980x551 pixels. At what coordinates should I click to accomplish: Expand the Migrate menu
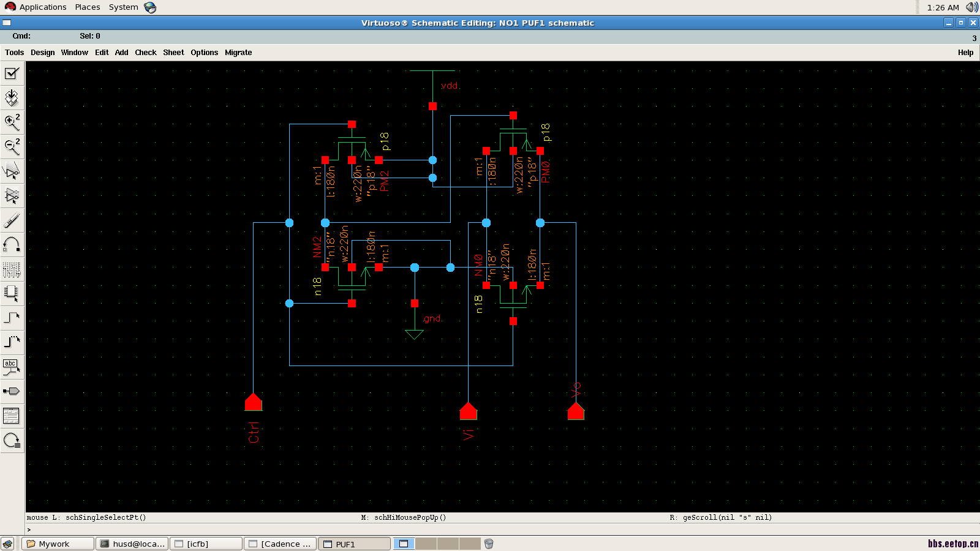238,53
